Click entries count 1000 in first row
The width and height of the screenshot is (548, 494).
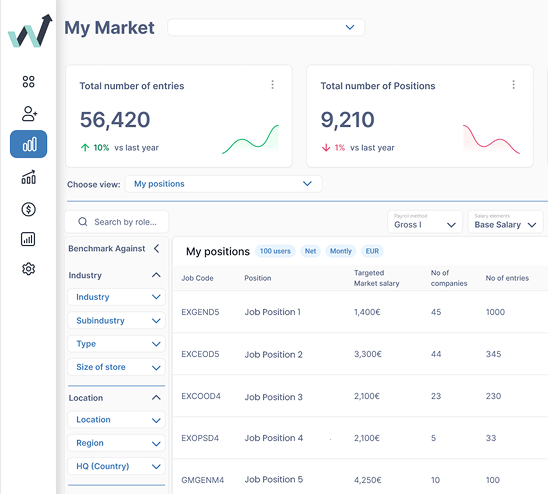tap(495, 312)
